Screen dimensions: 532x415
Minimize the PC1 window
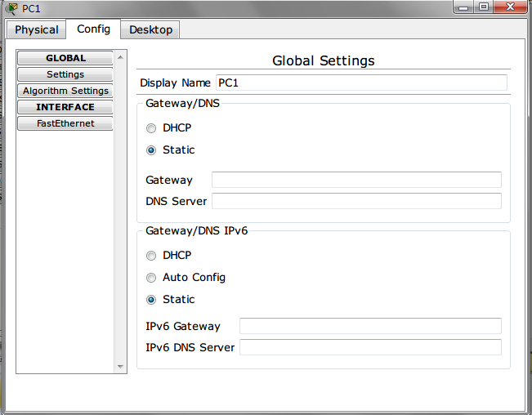coord(463,7)
